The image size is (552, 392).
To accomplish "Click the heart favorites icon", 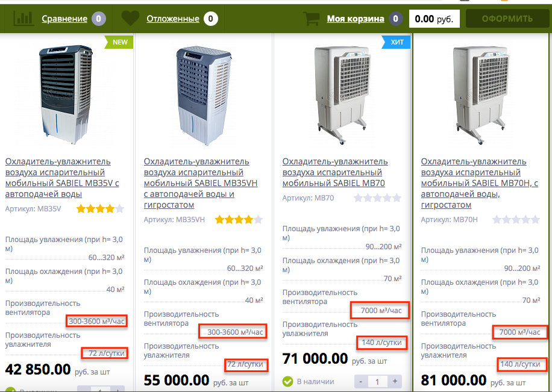I will [x=130, y=18].
